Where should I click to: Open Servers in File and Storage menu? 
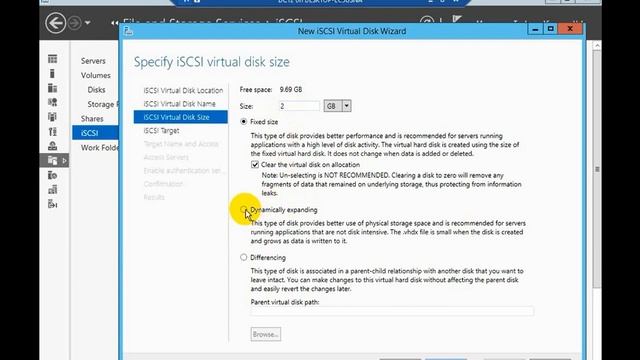(93, 61)
